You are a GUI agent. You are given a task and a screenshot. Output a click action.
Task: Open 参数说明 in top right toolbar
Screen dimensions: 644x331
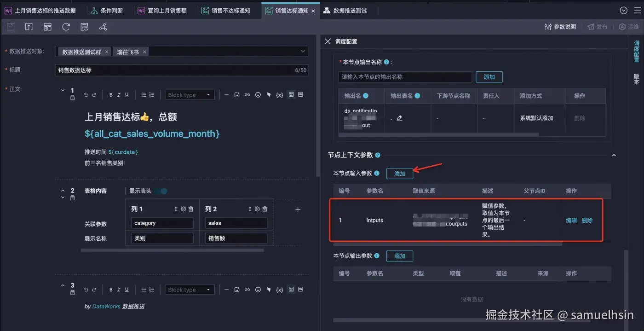click(560, 27)
